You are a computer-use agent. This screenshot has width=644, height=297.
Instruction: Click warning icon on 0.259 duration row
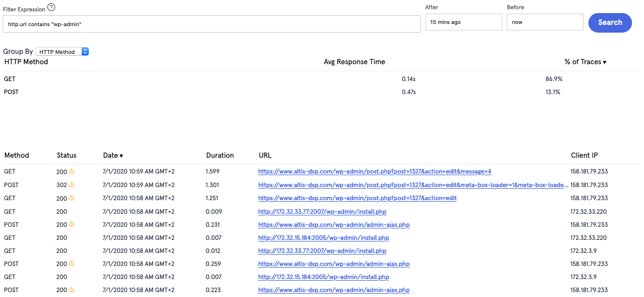71,263
